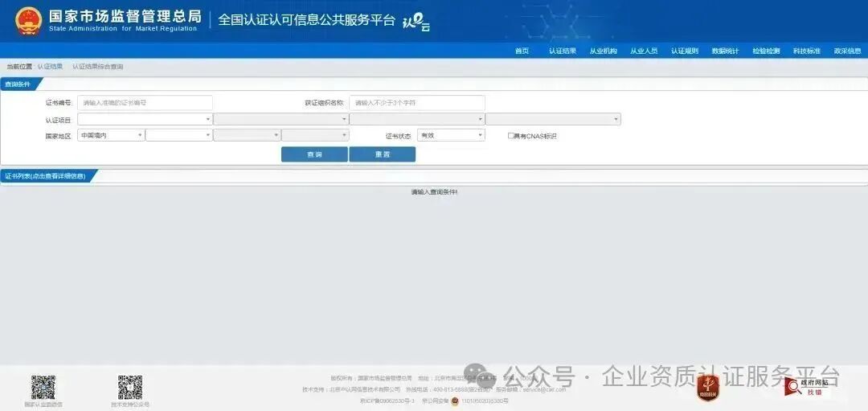Open the 认证结果 menu item

pos(563,51)
